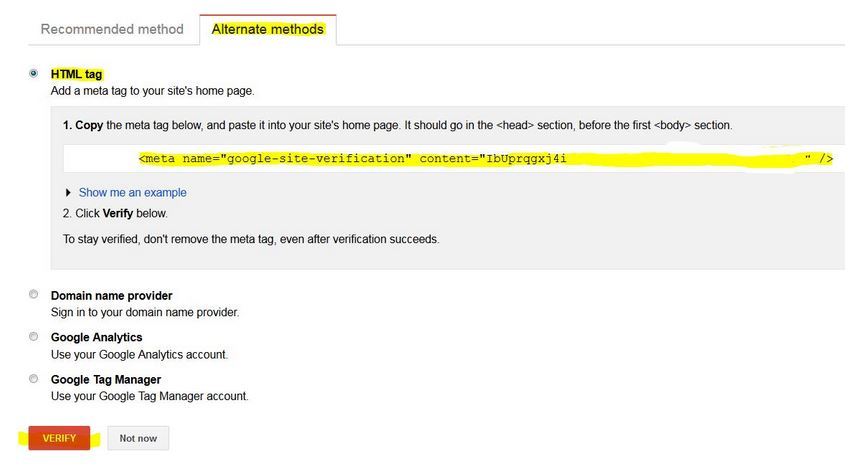Click the 'Click Verify below' step two text

tap(115, 213)
